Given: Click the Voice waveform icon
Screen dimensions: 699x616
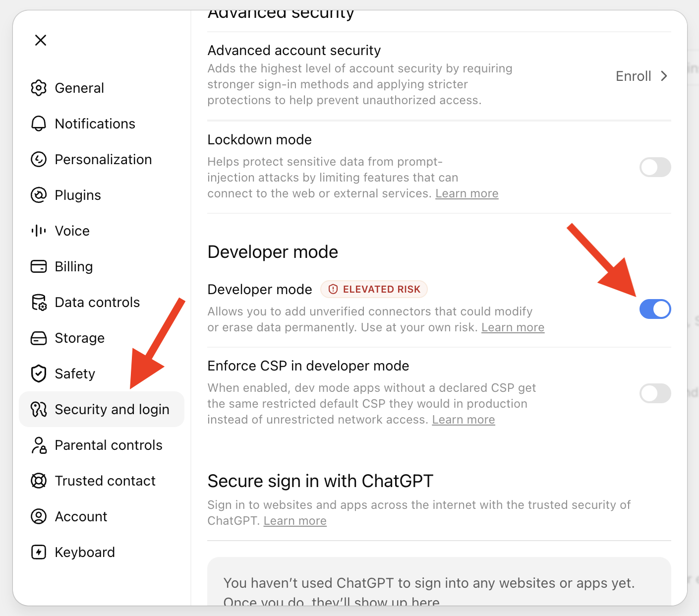Looking at the screenshot, I should [x=39, y=231].
